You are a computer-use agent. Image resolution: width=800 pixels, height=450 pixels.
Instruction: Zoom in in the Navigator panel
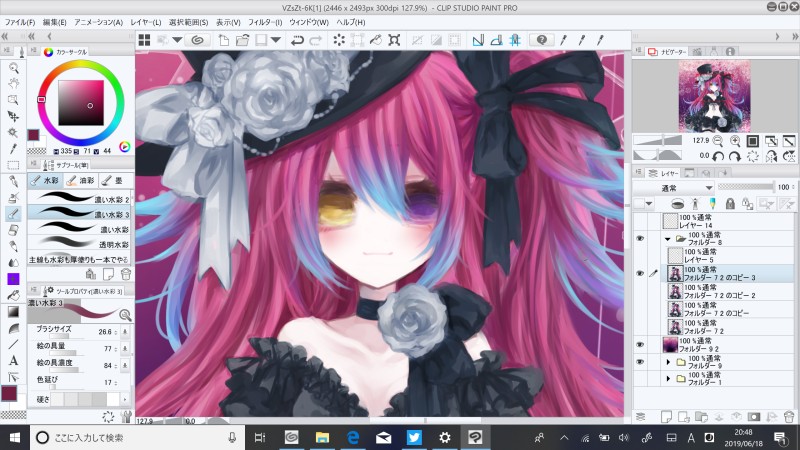[735, 141]
